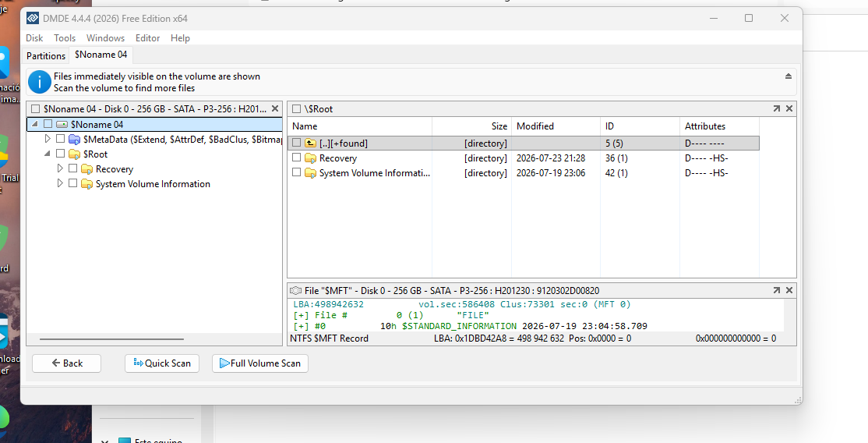This screenshot has height=443, width=868.
Task: Open the Windows menu
Action: (105, 37)
